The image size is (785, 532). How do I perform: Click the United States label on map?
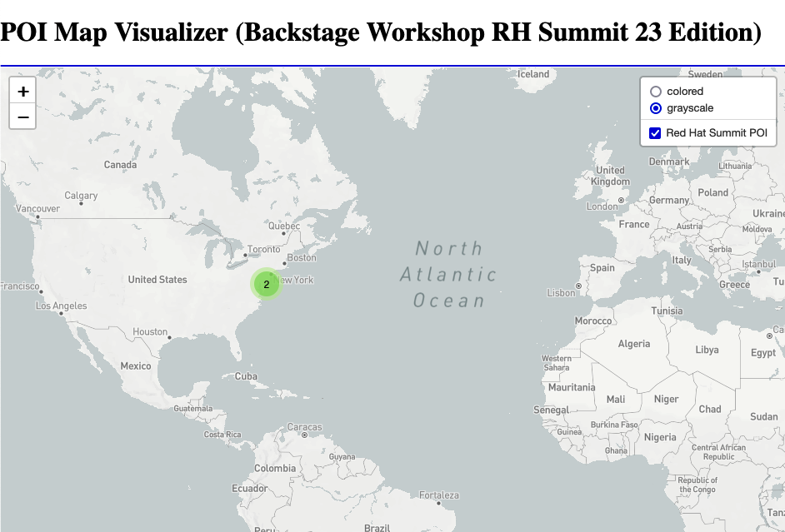coord(157,280)
